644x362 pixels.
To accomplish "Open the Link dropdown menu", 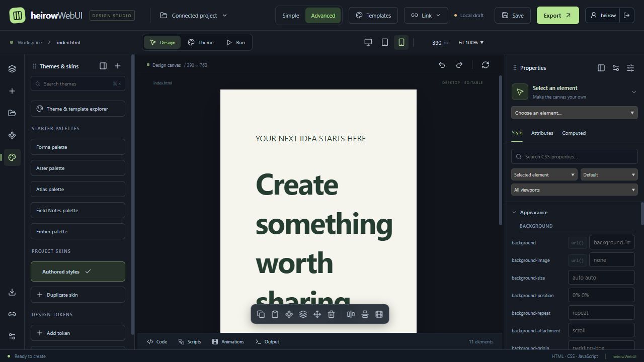I will click(426, 16).
